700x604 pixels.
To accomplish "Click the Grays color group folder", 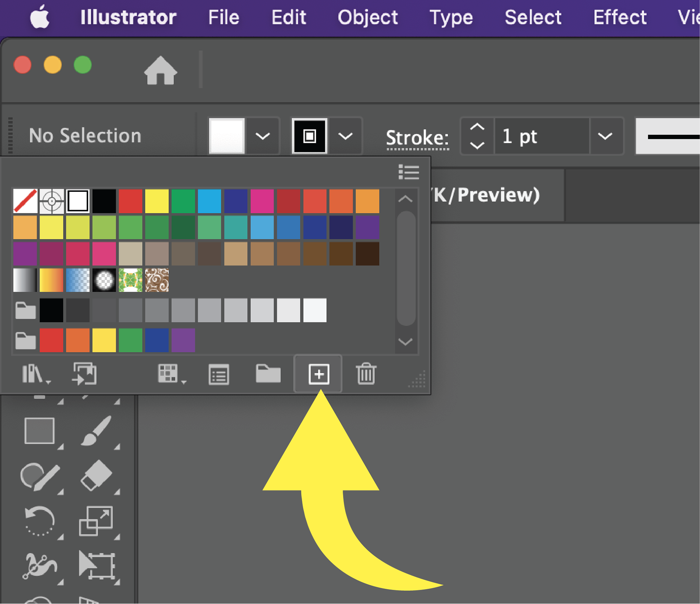I will click(26, 310).
